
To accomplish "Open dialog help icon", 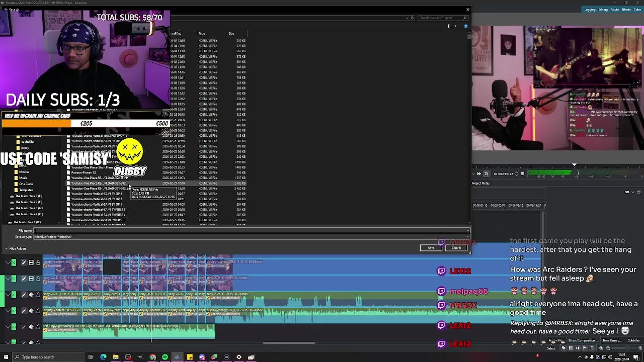I will 466,26.
